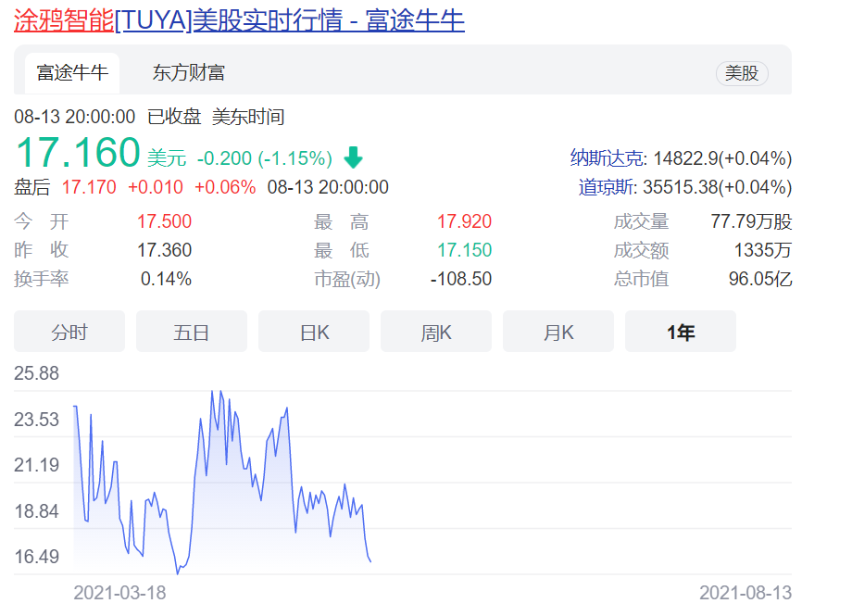
Task: Select the 月K chart tab
Action: pos(558,332)
